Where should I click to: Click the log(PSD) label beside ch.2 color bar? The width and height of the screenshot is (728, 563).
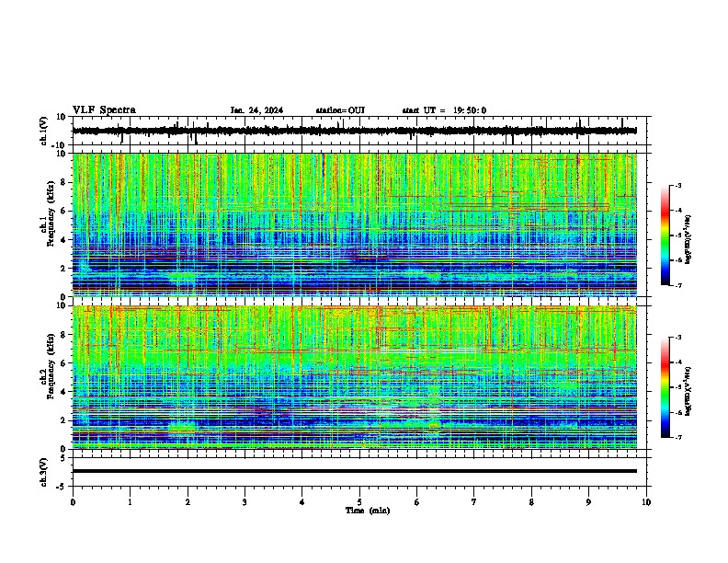coord(688,391)
